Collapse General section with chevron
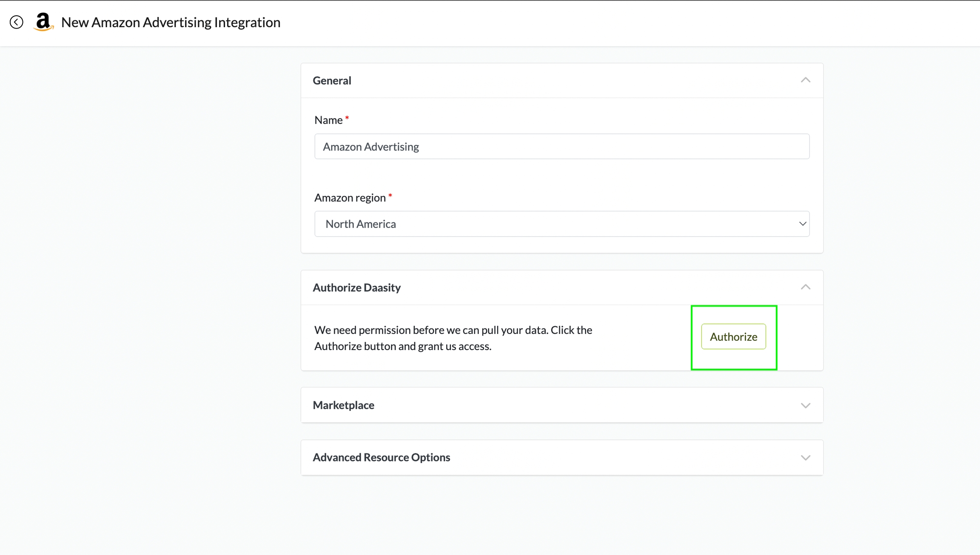Image resolution: width=980 pixels, height=555 pixels. coord(805,80)
